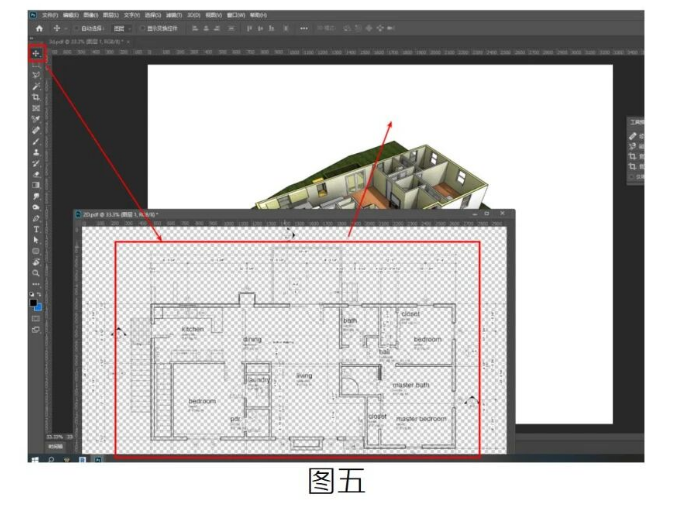Select the Smudge/Blur tool

[x=36, y=196]
